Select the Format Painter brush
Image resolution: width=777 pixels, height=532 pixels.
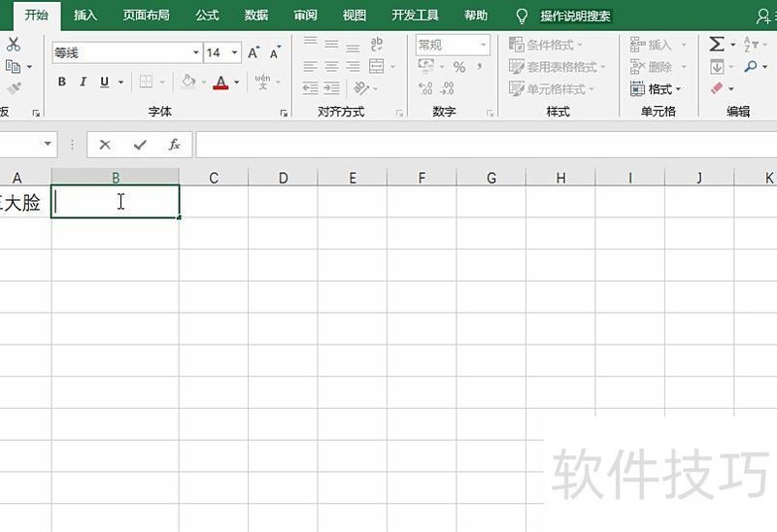coord(14,88)
